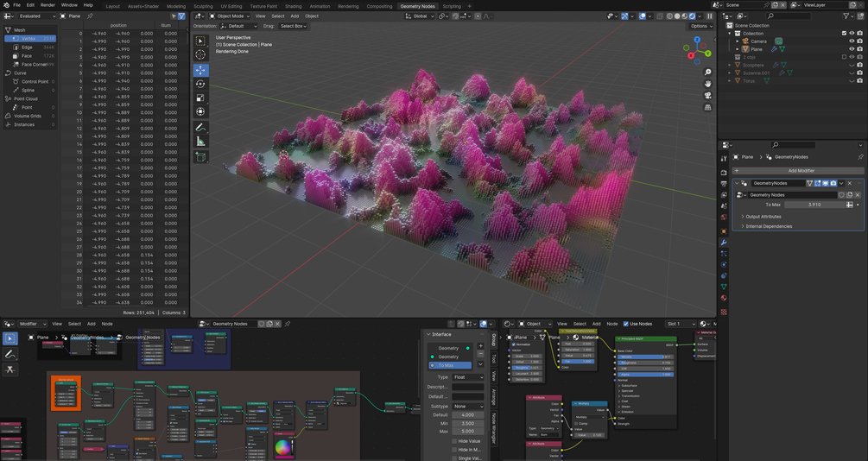This screenshot has height=461, width=868.
Task: Enable the Clamp checkbox on the Multiply node
Action: point(576,423)
